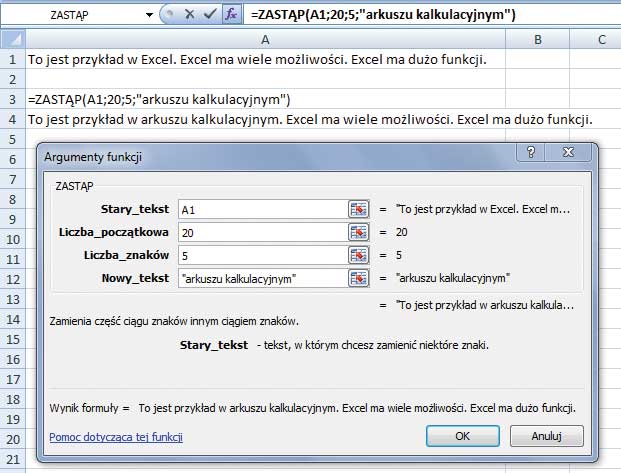Click the Cancel (X) icon in formula bar
The height and width of the screenshot is (473, 621).
(x=186, y=15)
